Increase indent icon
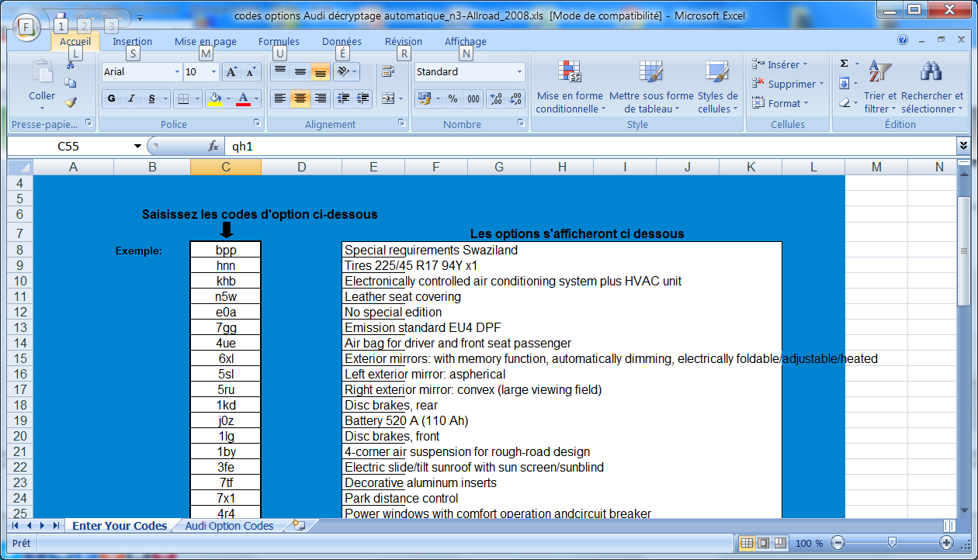978x560 pixels. point(362,99)
